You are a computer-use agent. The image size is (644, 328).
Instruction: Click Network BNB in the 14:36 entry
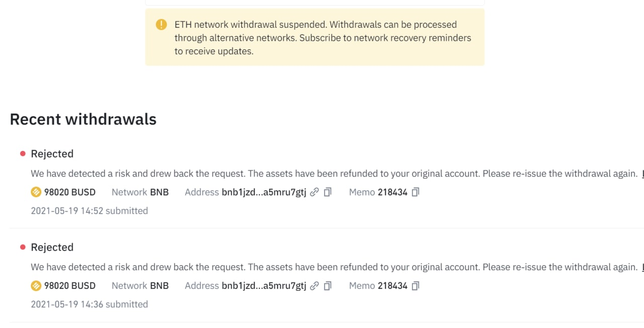coord(140,286)
